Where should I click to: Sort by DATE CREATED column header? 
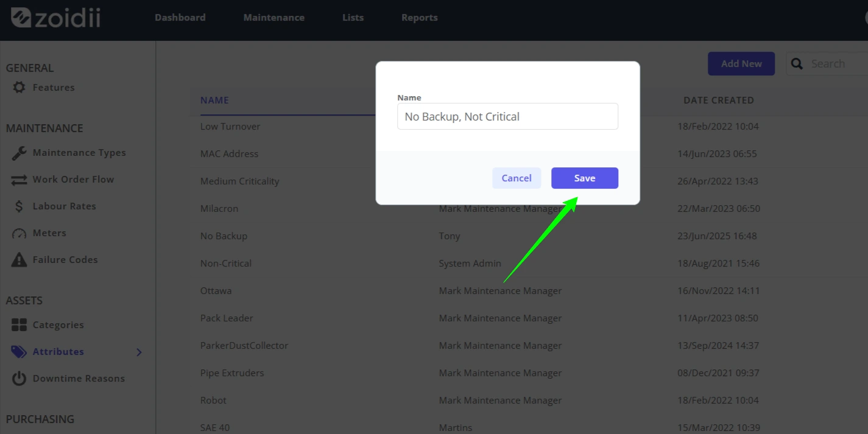(719, 100)
